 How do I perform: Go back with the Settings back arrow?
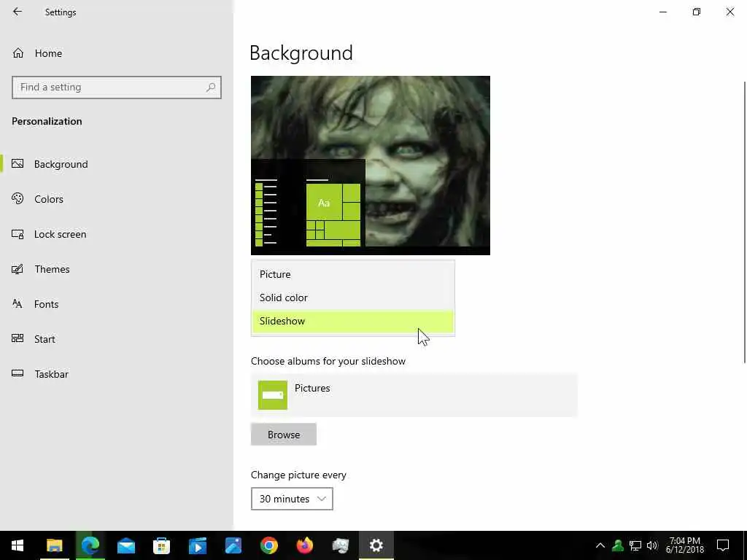(x=18, y=12)
